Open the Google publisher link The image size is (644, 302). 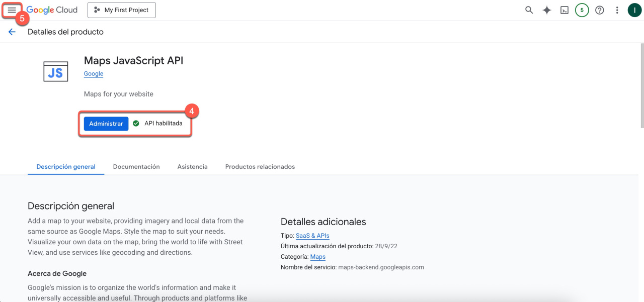94,74
